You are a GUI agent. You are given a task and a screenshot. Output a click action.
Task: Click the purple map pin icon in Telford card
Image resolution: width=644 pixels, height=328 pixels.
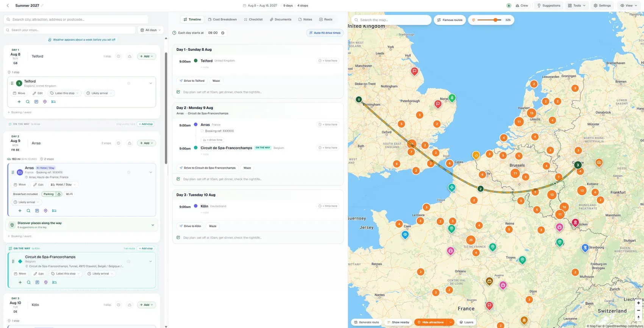tap(45, 102)
